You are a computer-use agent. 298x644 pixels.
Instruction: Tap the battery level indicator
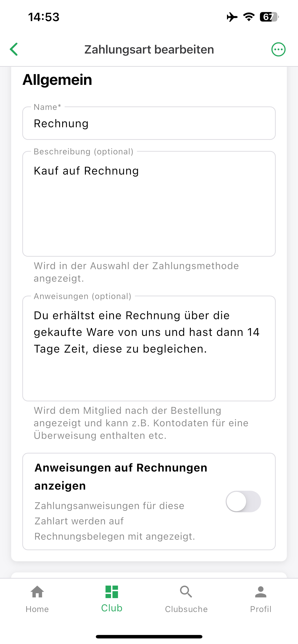point(269,17)
